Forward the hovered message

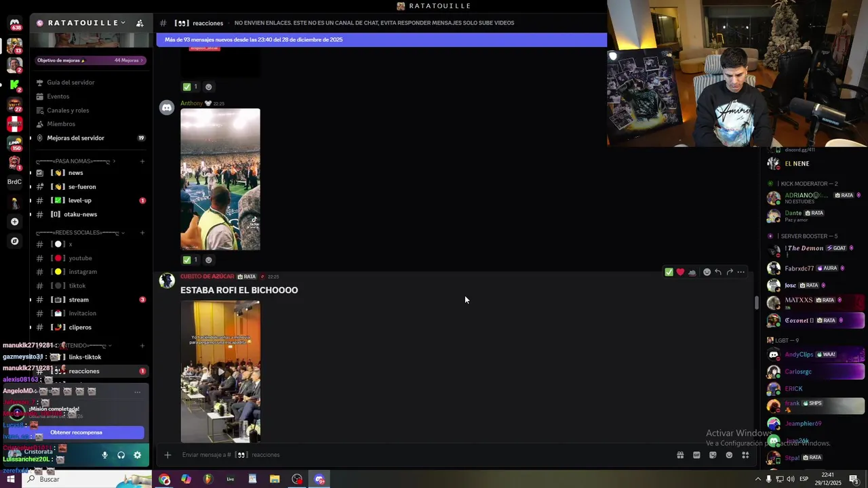tap(730, 272)
